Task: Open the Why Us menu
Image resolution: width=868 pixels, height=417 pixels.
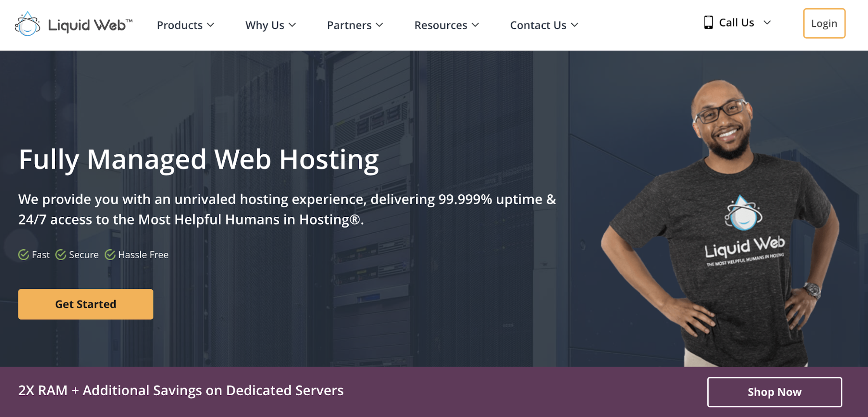Action: (x=271, y=25)
